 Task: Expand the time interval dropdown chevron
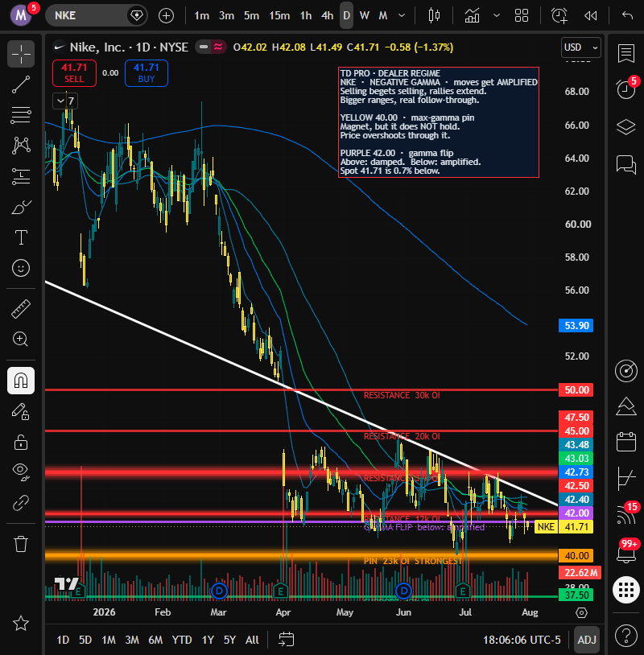click(x=401, y=16)
